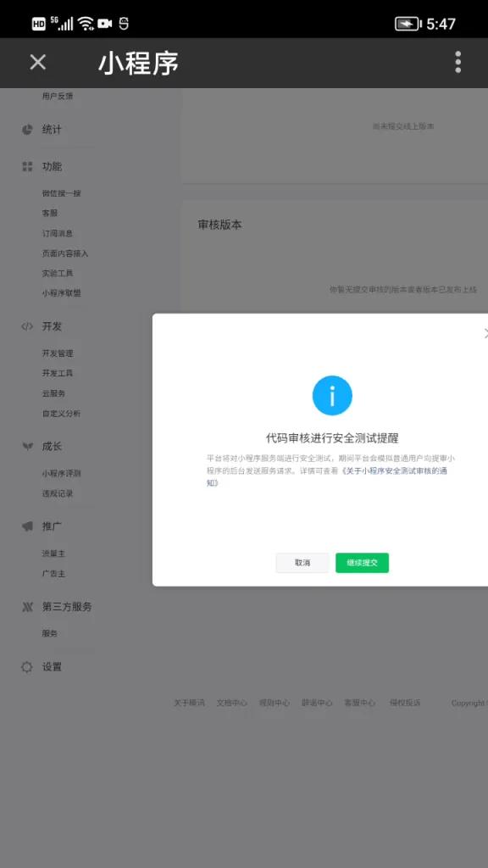
Task: Open 服务 menu item
Action: tap(50, 633)
